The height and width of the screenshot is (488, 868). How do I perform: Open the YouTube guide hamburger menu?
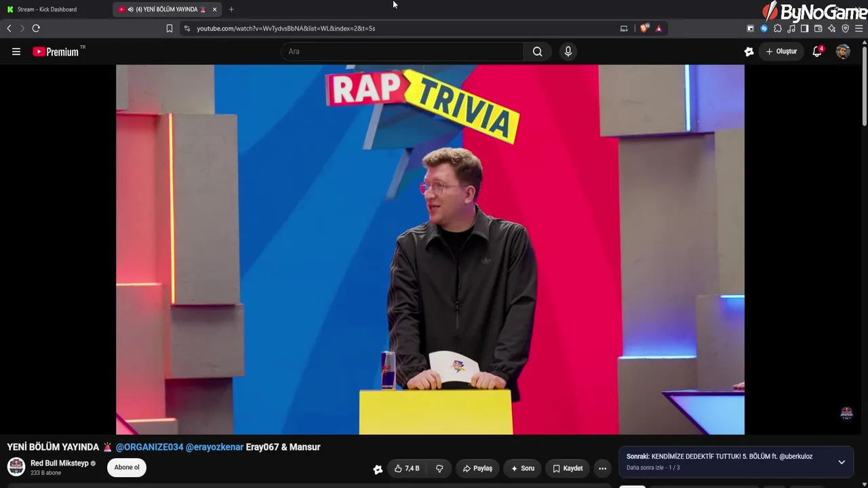tap(16, 52)
